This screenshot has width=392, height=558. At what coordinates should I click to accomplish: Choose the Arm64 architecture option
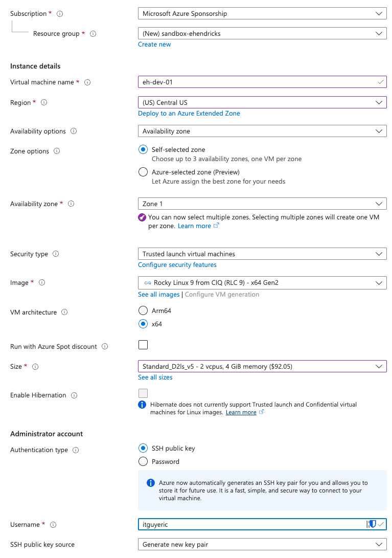coord(143,310)
